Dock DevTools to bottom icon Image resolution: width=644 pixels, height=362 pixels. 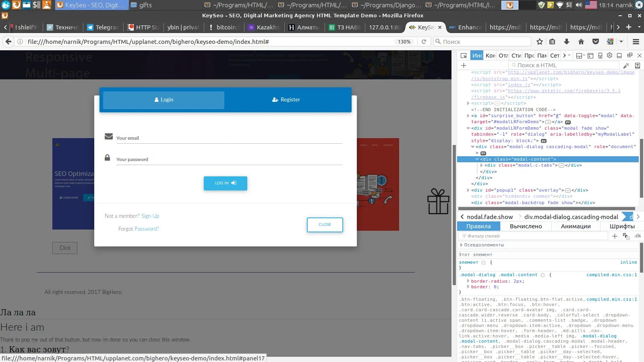click(x=619, y=56)
